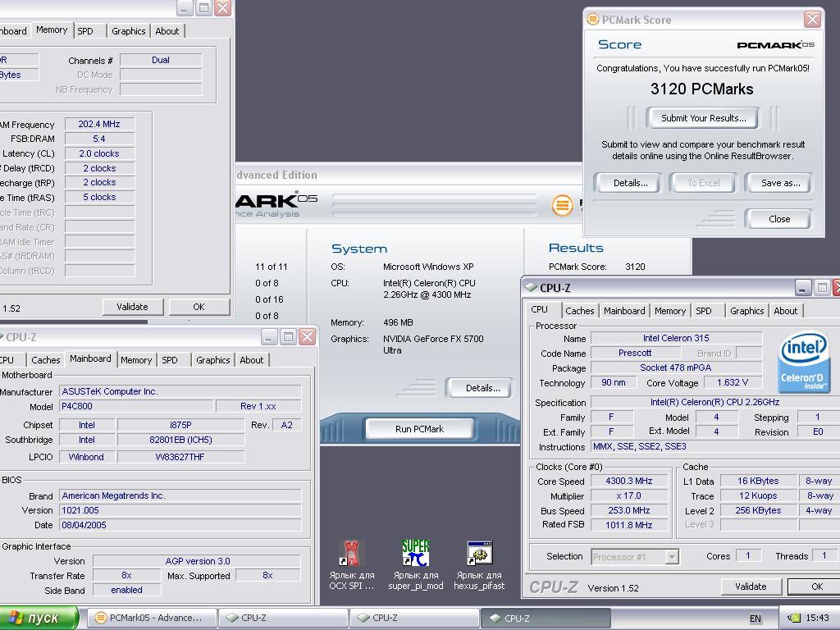The image size is (840, 630).
Task: Open the Graphics tab in Mainboard CPU-Z window
Action: tap(212, 360)
